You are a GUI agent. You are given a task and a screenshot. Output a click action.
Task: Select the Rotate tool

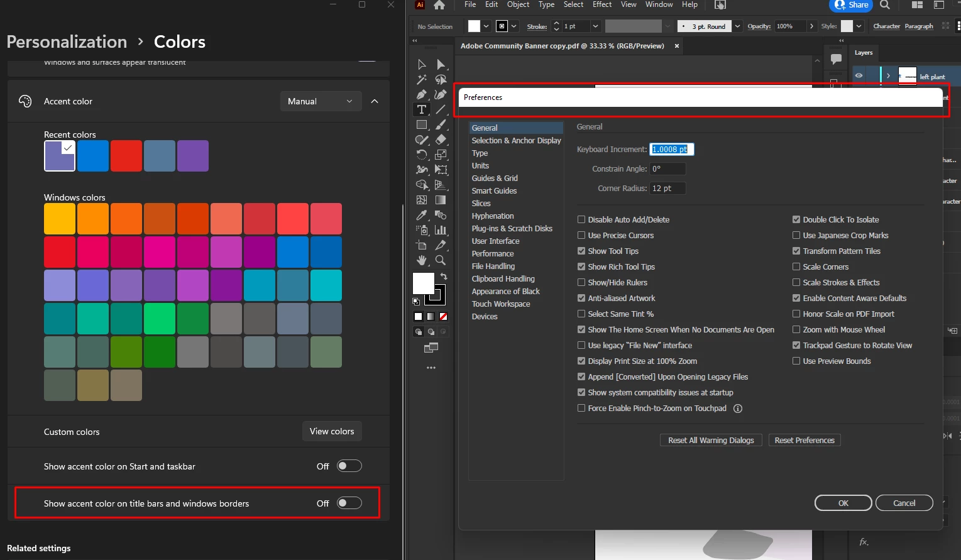pyautogui.click(x=422, y=155)
